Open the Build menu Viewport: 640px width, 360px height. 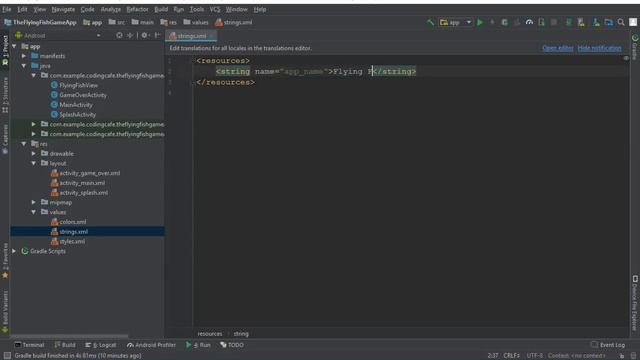click(x=161, y=9)
